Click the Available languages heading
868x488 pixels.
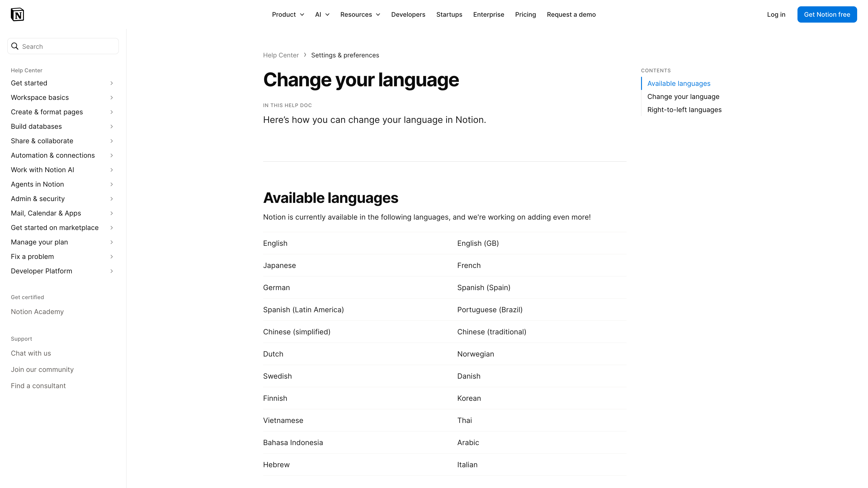[x=330, y=198]
